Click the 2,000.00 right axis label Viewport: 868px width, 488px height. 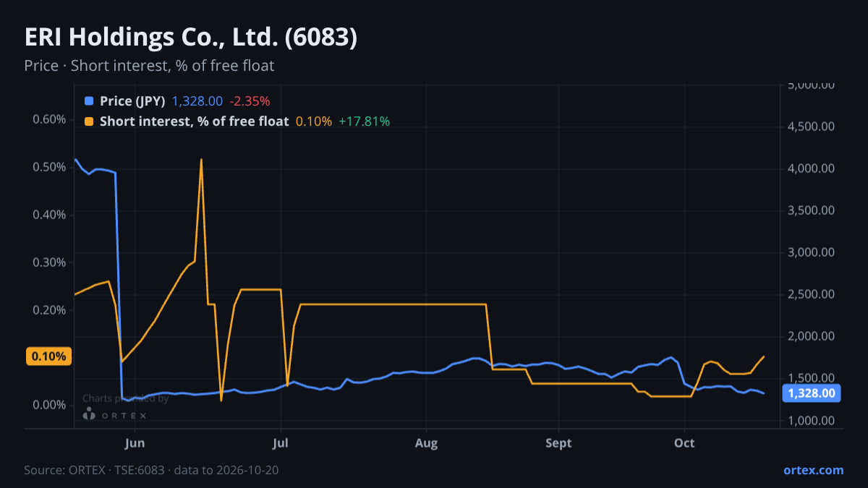pyautogui.click(x=812, y=336)
